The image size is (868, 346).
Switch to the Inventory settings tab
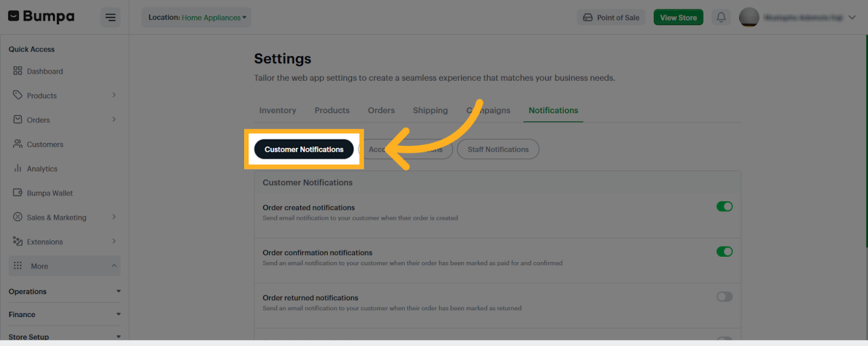(278, 111)
